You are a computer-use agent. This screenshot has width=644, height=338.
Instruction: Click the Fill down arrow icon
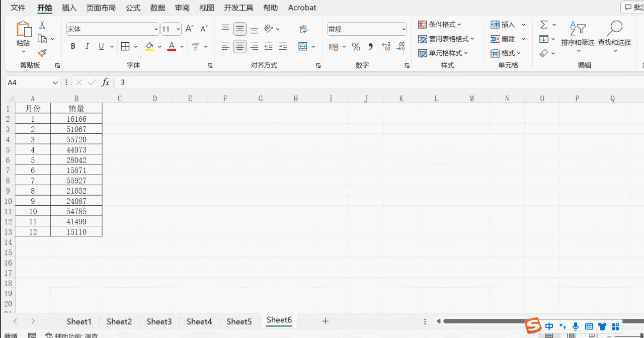click(544, 39)
